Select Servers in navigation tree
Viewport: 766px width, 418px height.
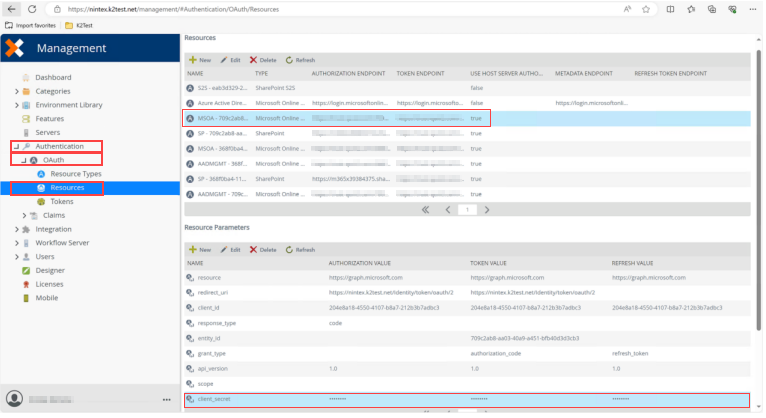click(x=47, y=132)
